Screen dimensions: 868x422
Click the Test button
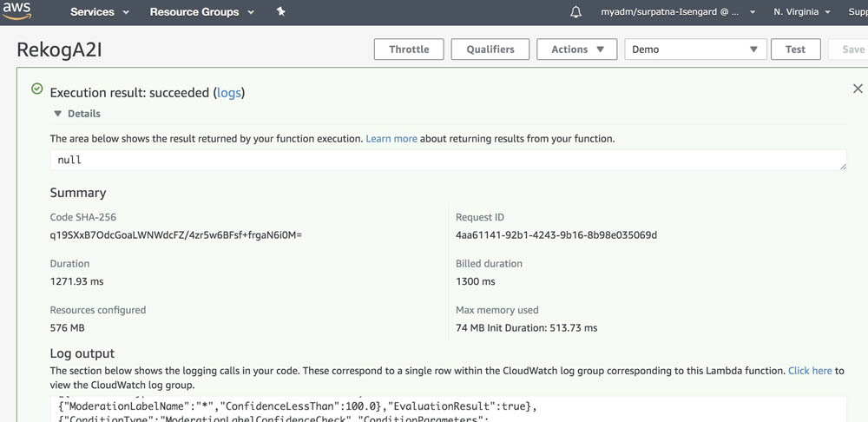pyautogui.click(x=795, y=49)
